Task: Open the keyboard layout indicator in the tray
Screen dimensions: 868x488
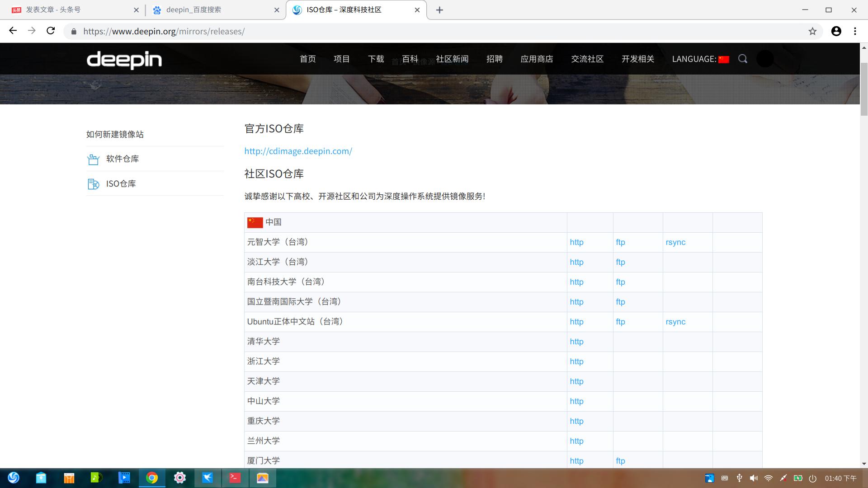Action: tap(724, 478)
